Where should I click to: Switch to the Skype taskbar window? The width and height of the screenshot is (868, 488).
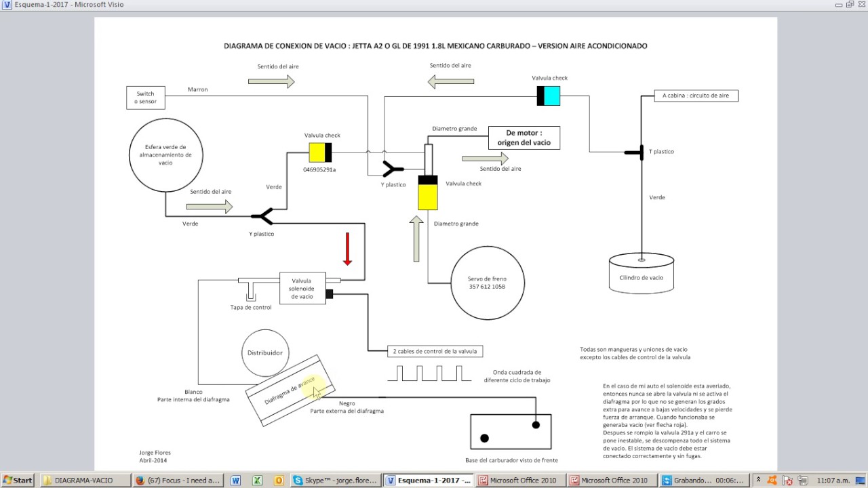point(335,481)
